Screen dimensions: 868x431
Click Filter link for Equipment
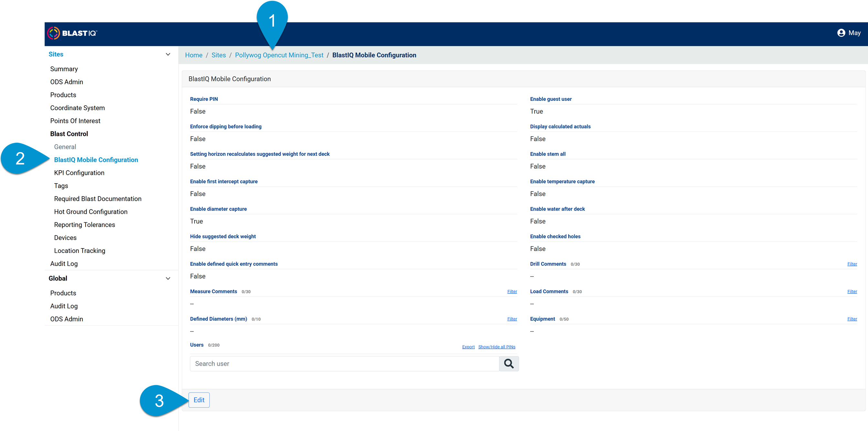click(x=852, y=319)
